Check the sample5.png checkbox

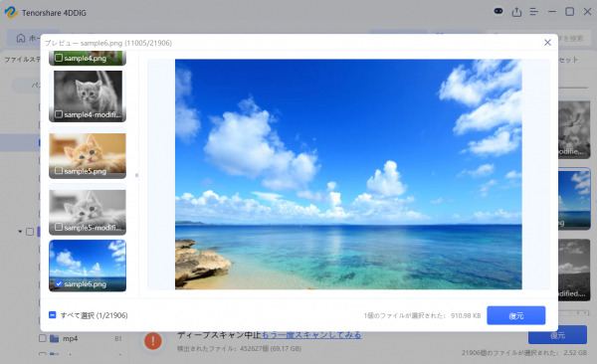pos(59,171)
